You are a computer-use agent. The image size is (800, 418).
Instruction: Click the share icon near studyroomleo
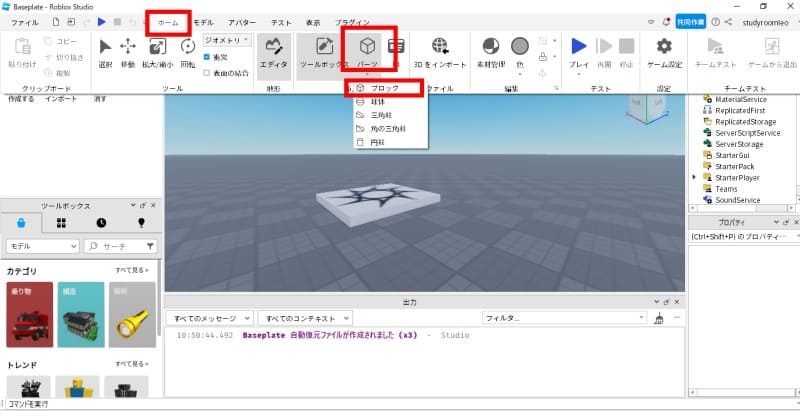(x=729, y=22)
